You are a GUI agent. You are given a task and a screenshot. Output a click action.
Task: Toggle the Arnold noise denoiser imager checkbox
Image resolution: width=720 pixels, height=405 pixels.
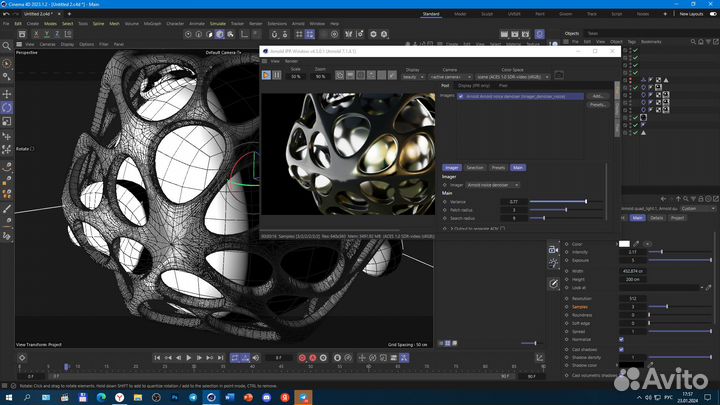coord(461,96)
